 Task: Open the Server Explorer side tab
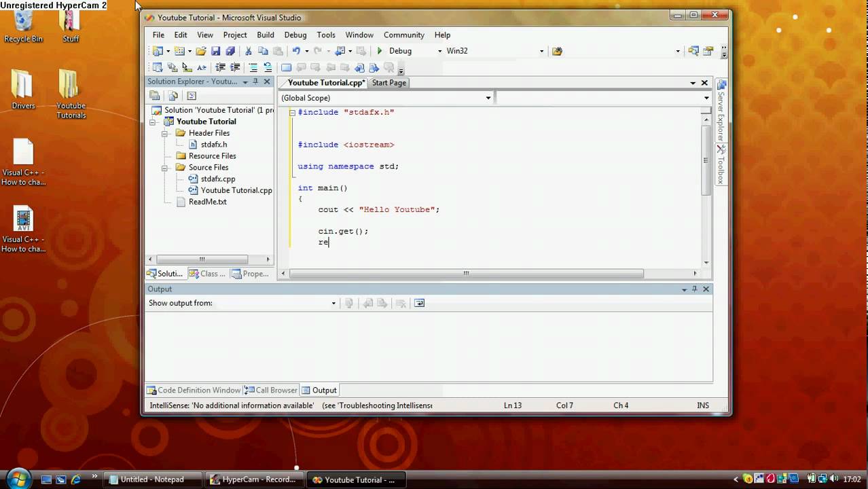tap(721, 111)
